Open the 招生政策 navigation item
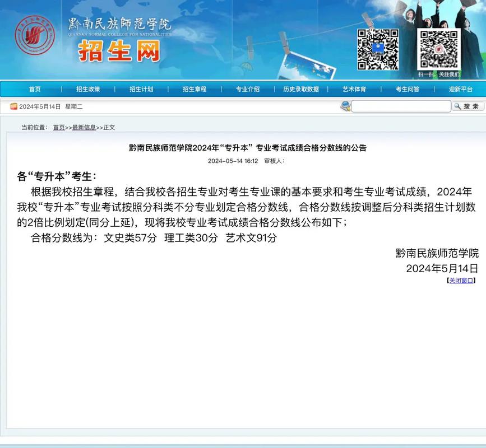This screenshot has height=448, width=486. click(x=89, y=88)
